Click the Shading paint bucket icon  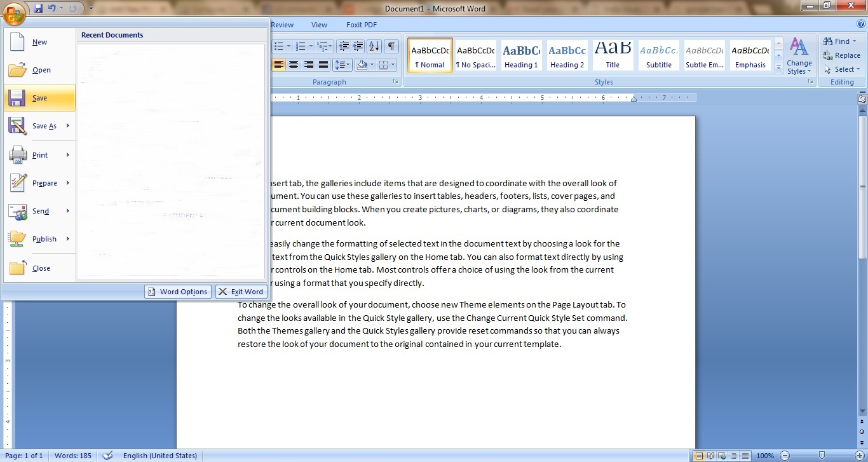(362, 65)
